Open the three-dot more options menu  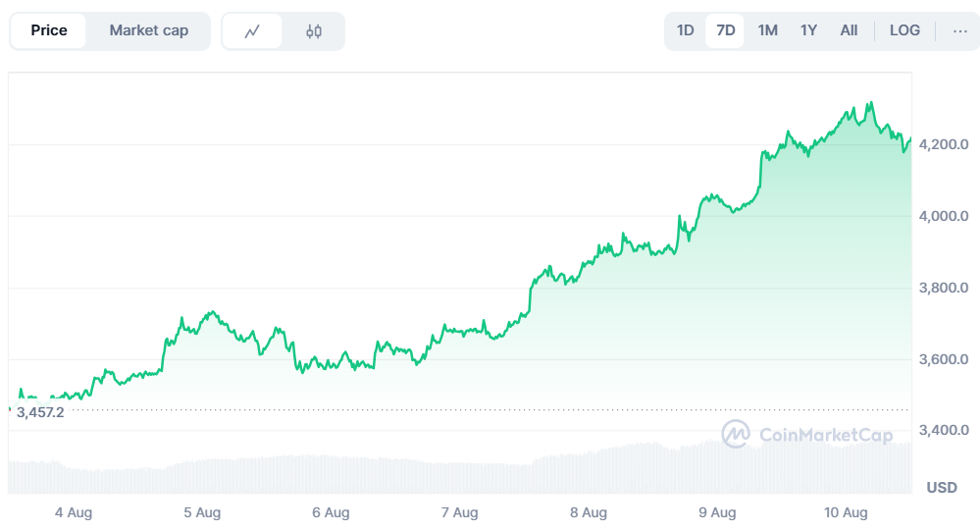(x=959, y=30)
